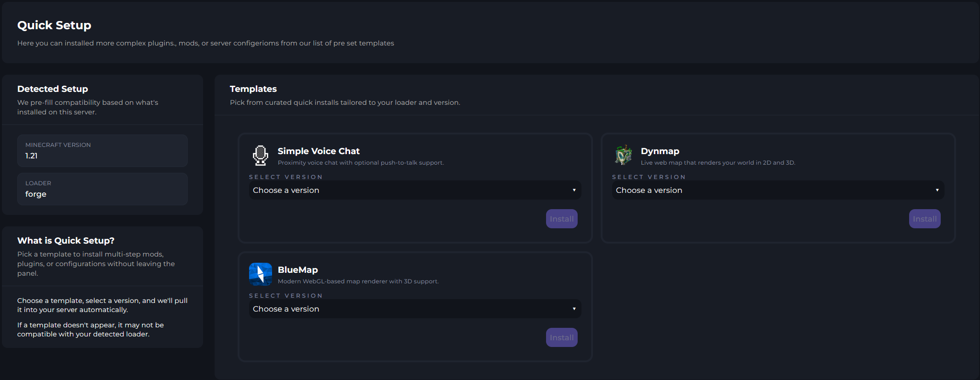The image size is (980, 380).
Task: Open the Simple Voice Chat version dropdown
Action: pyautogui.click(x=415, y=190)
